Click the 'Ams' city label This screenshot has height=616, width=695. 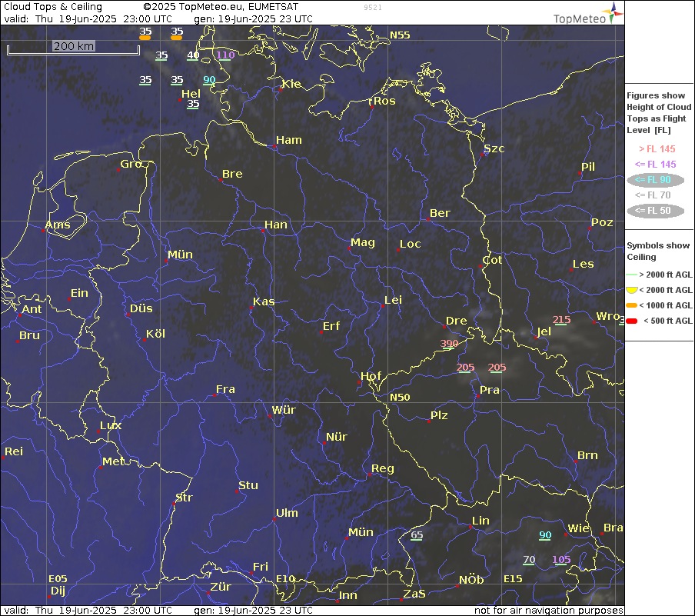(58, 225)
